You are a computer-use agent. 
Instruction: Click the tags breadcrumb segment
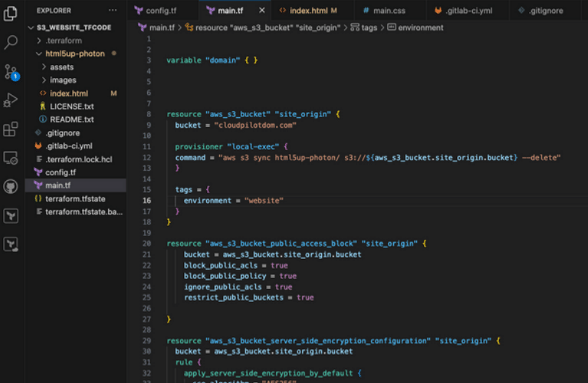pyautogui.click(x=369, y=28)
